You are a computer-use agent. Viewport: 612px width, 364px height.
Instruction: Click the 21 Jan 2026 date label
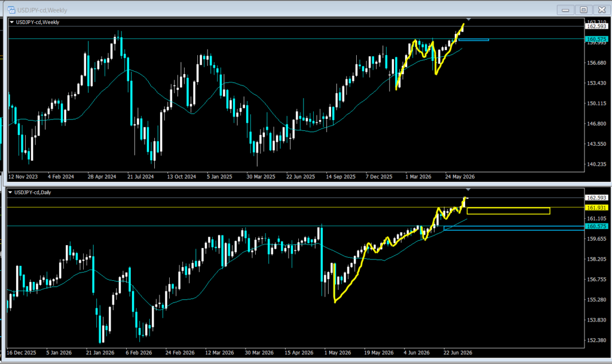tap(100, 353)
